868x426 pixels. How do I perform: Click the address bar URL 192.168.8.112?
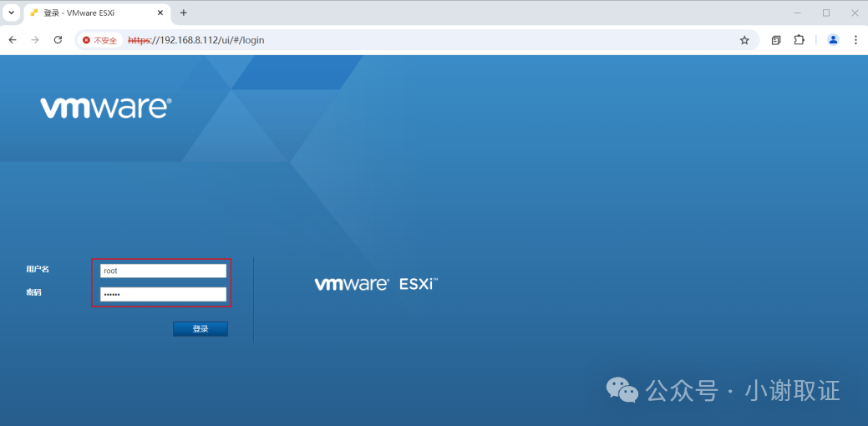tap(196, 40)
